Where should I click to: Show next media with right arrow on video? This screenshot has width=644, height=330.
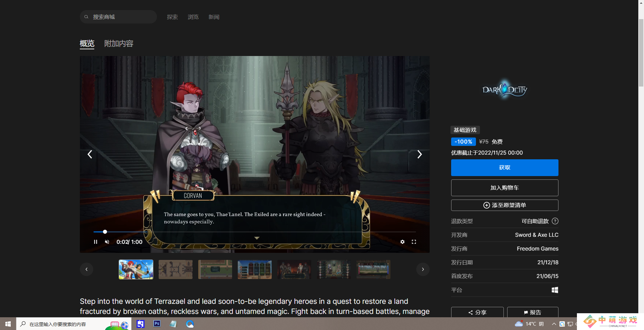tap(419, 154)
